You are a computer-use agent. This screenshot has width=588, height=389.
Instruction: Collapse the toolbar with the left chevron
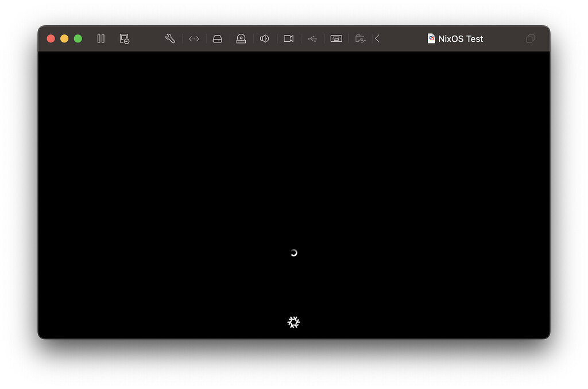(x=377, y=38)
